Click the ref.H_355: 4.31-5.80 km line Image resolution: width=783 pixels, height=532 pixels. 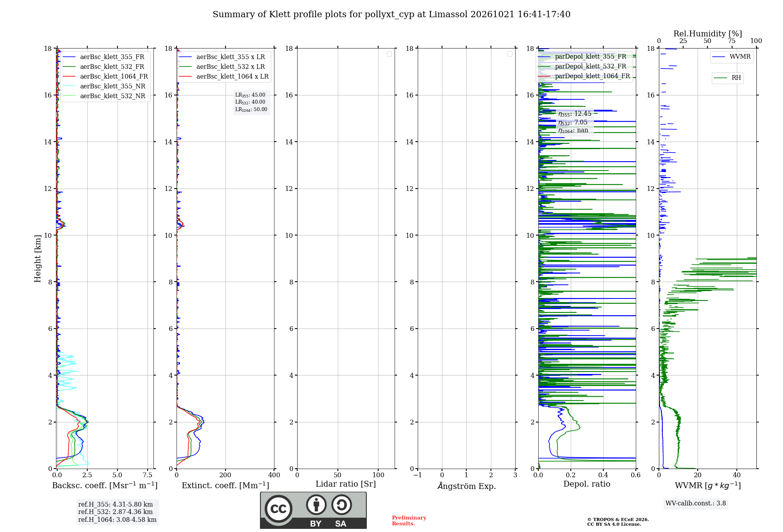115,505
